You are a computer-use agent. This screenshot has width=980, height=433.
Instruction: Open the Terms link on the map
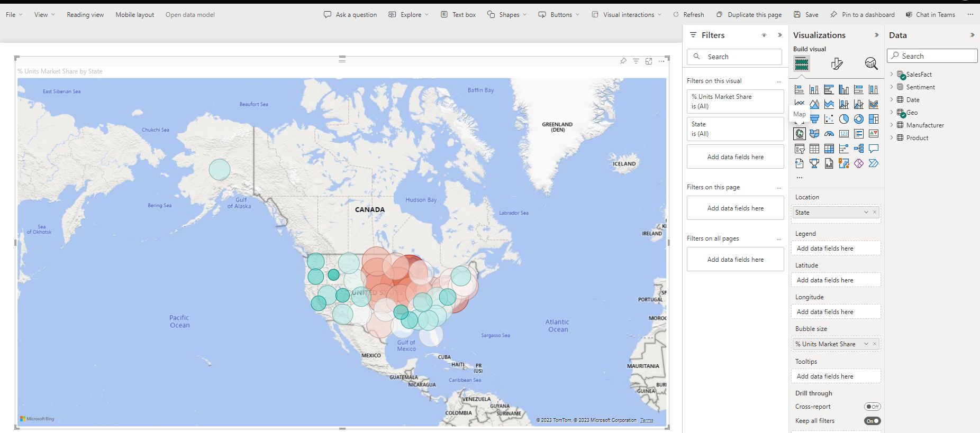(x=647, y=420)
